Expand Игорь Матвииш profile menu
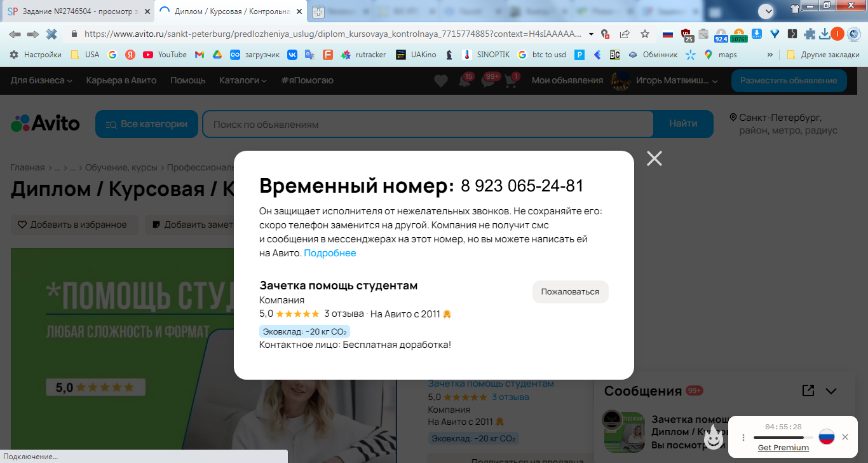868x463 pixels. click(x=675, y=81)
